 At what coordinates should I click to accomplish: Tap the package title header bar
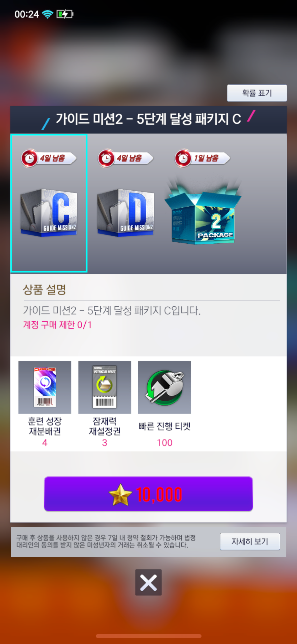tap(148, 119)
